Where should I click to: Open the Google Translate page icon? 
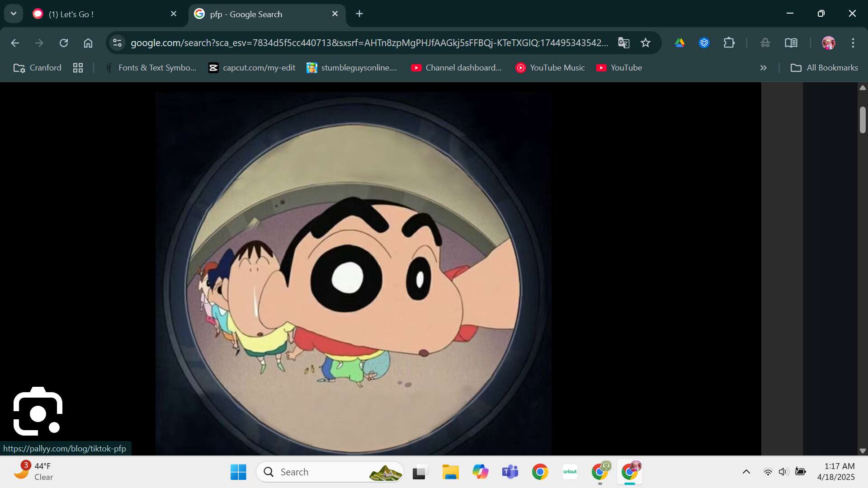pyautogui.click(x=624, y=43)
